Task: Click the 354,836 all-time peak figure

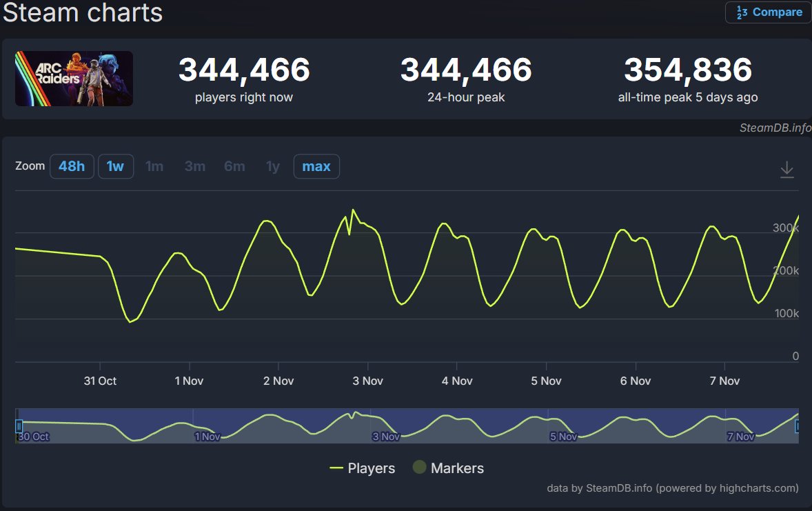Action: tap(688, 70)
